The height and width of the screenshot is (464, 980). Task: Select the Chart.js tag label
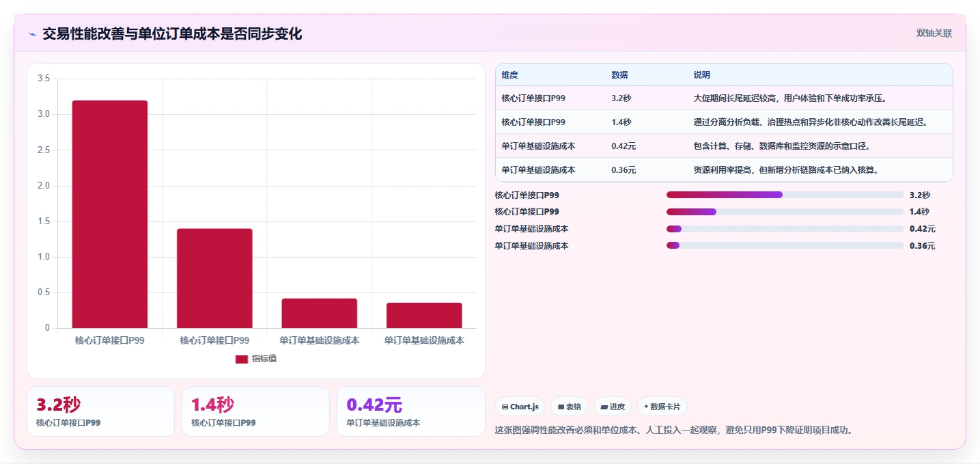[x=524, y=407]
